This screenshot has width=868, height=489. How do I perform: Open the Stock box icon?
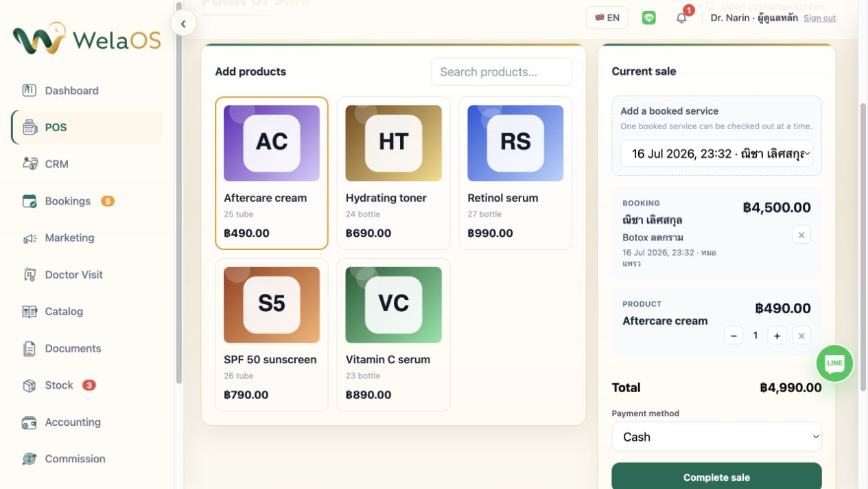coord(29,385)
